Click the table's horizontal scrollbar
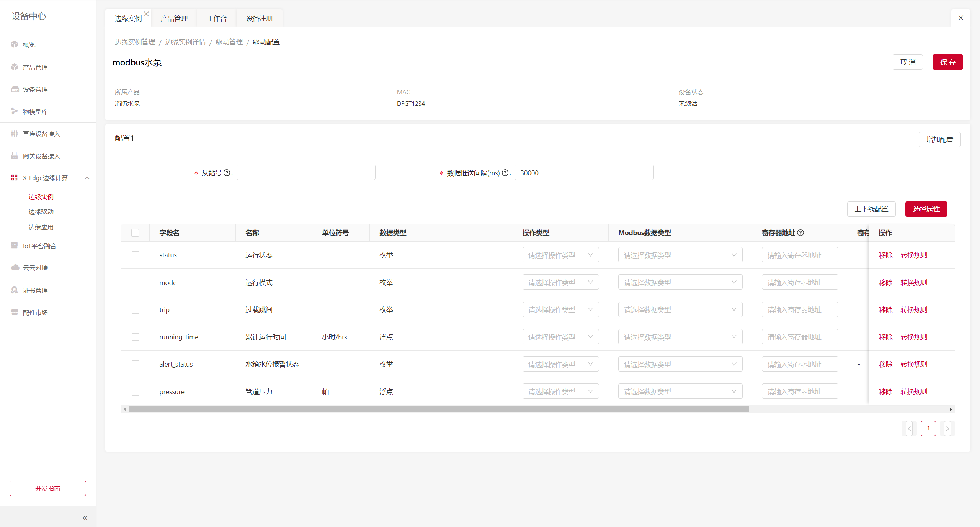This screenshot has width=980, height=527. [438, 409]
